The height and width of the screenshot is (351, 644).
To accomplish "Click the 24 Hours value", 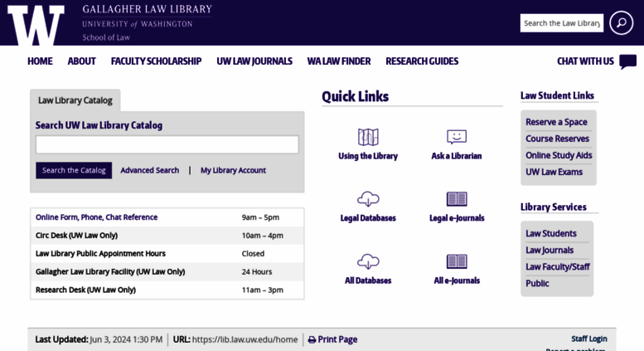I will [x=257, y=271].
